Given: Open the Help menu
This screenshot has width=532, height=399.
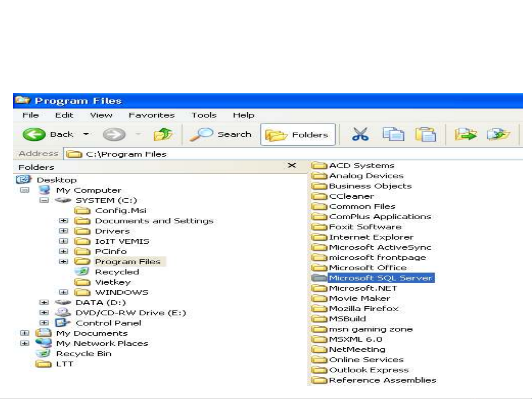Looking at the screenshot, I should (244, 115).
